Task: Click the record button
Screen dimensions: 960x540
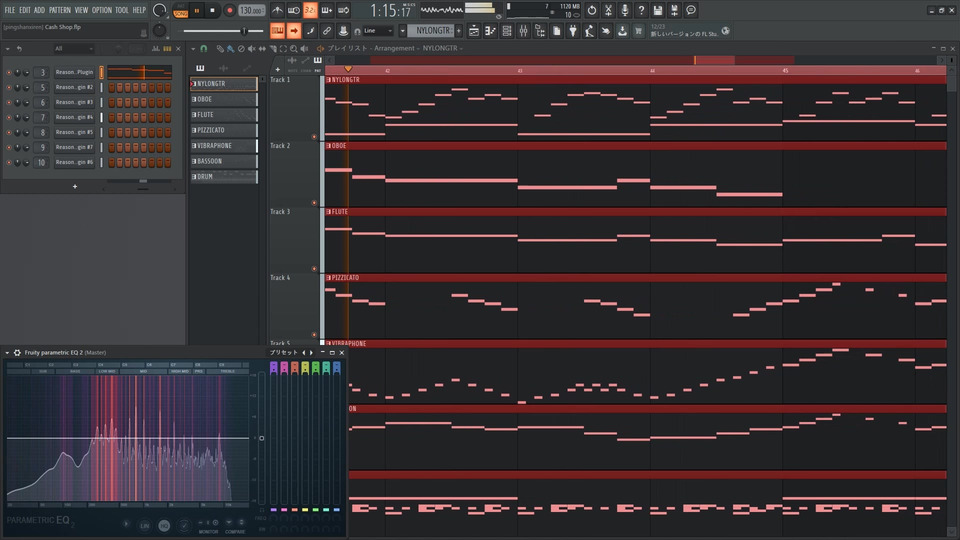Action: (230, 10)
